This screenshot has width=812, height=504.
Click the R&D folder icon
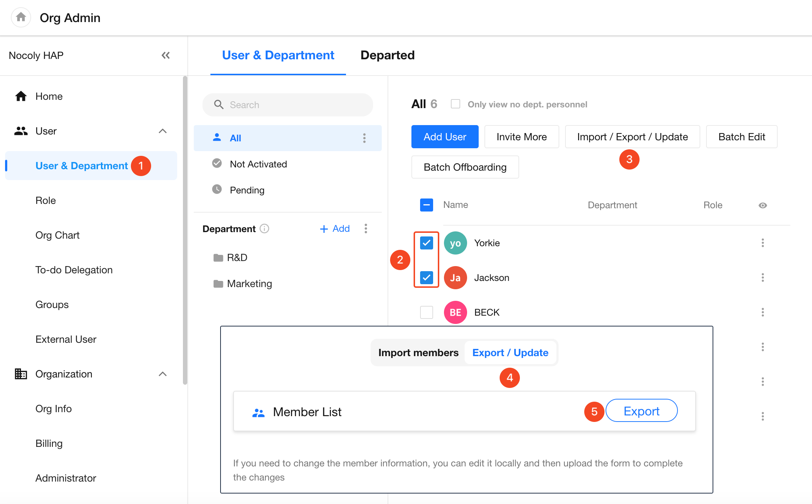point(218,258)
